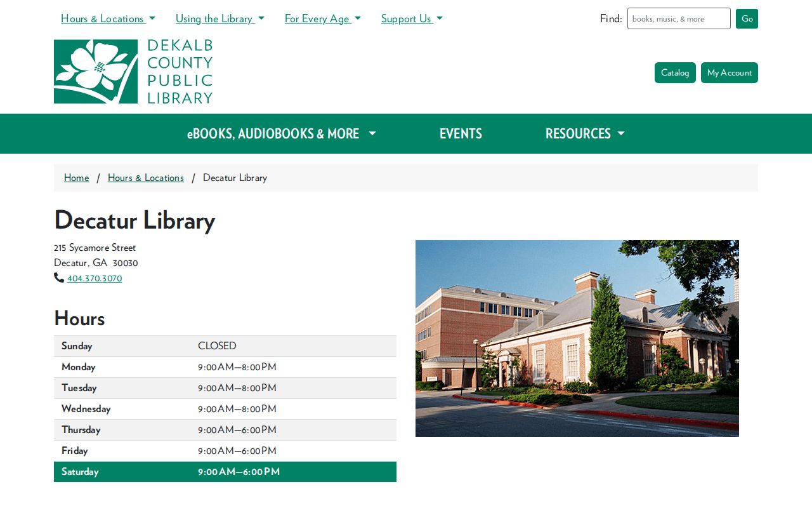Screen dimensions: 812x508
Task: Click Saturday's 9:00AM—6:00PM hours
Action: pos(239,472)
